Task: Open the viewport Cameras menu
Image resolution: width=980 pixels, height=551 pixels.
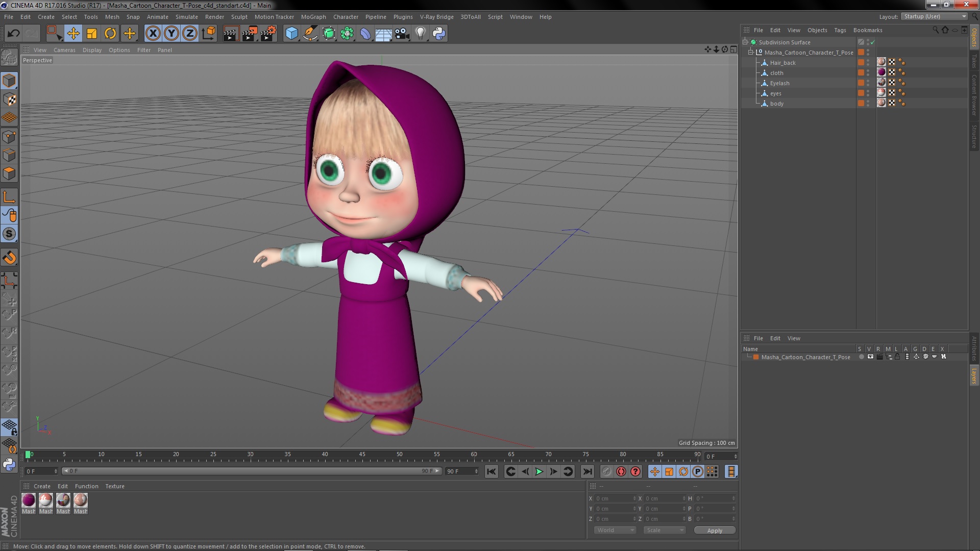Action: coord(64,50)
